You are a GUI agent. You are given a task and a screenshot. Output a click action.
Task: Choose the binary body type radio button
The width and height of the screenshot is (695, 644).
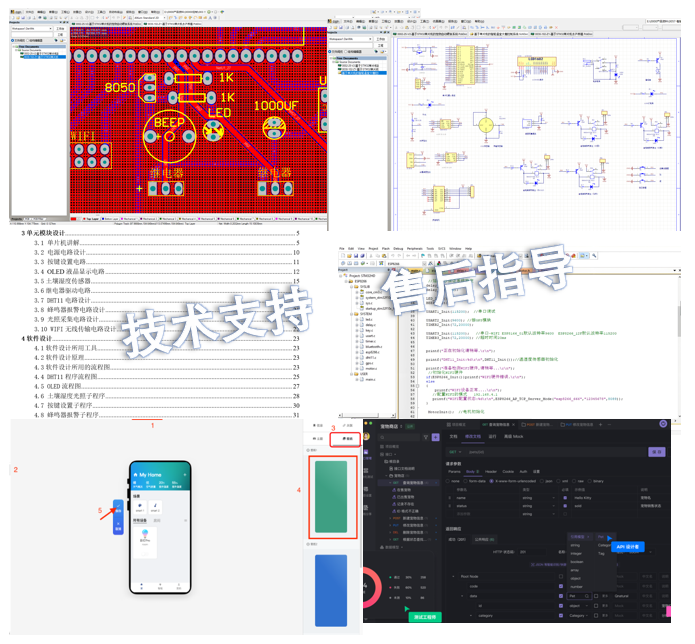tap(589, 481)
